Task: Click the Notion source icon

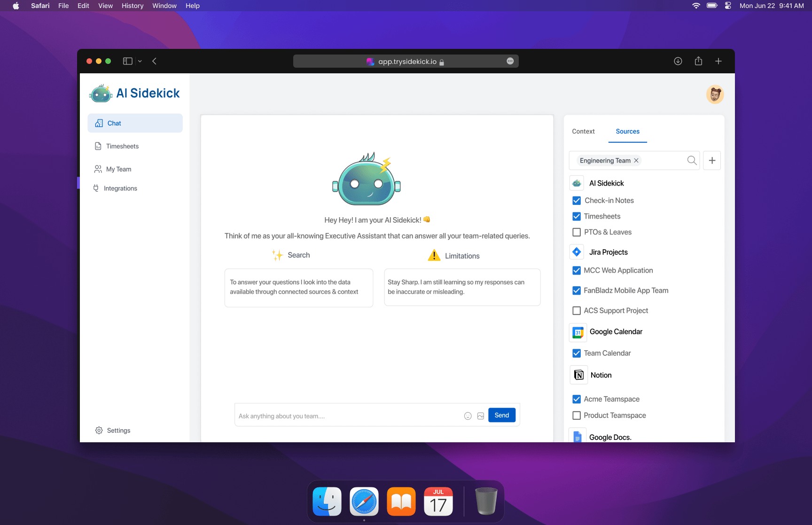Action: (x=579, y=375)
